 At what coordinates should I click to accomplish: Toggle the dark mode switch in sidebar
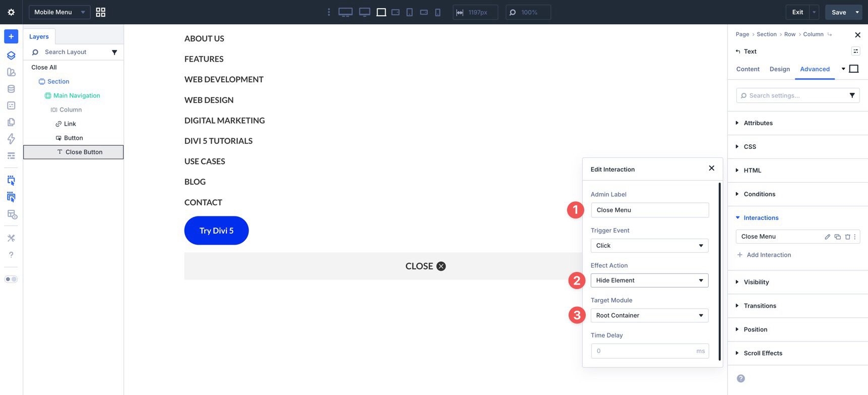click(11, 279)
